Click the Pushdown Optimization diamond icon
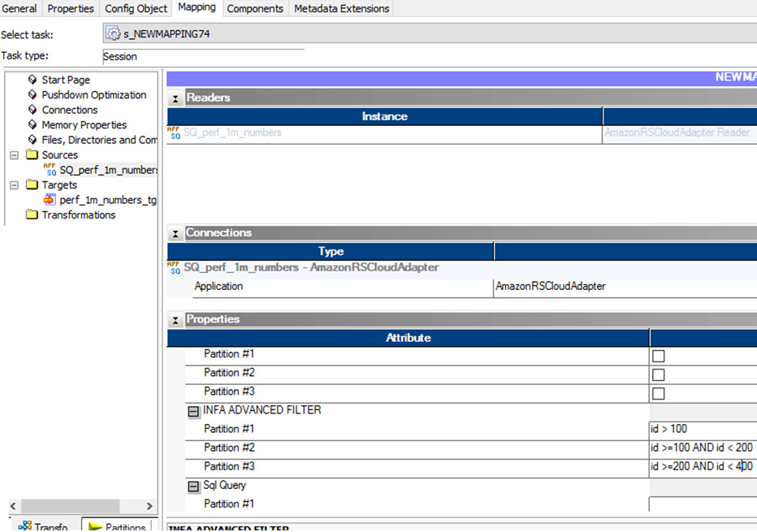 [x=32, y=95]
